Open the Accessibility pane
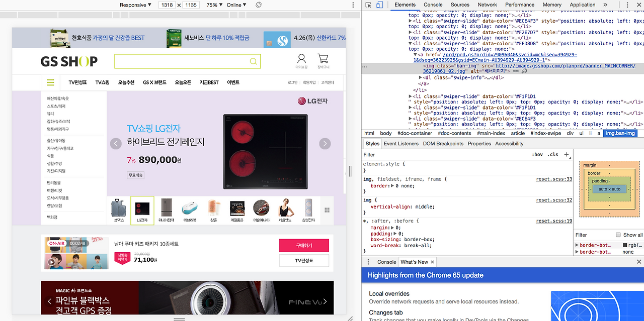 [x=509, y=144]
